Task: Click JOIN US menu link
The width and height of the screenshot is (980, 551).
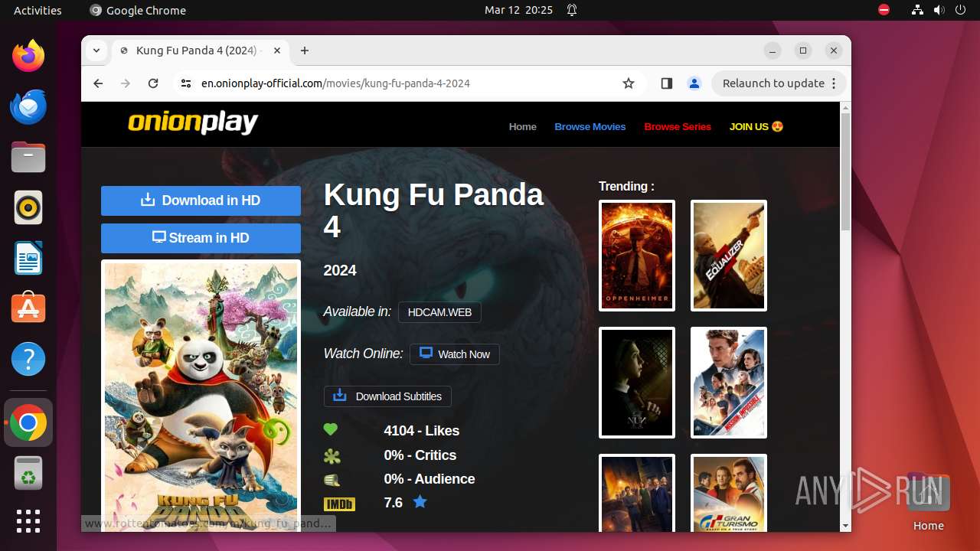Action: coord(756,127)
